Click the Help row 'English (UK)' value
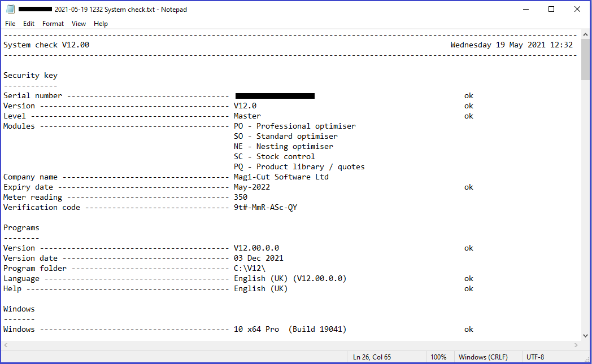This screenshot has width=592, height=364. [261, 289]
